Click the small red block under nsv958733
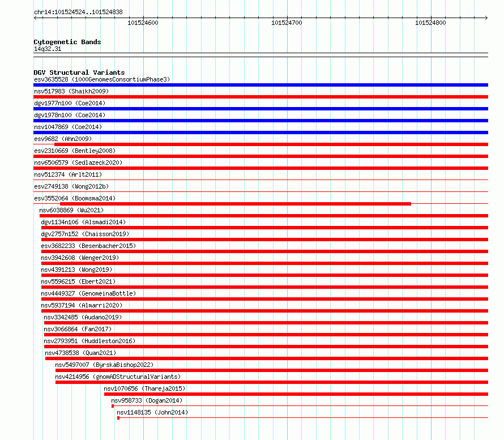The image size is (504, 440). [113, 406]
